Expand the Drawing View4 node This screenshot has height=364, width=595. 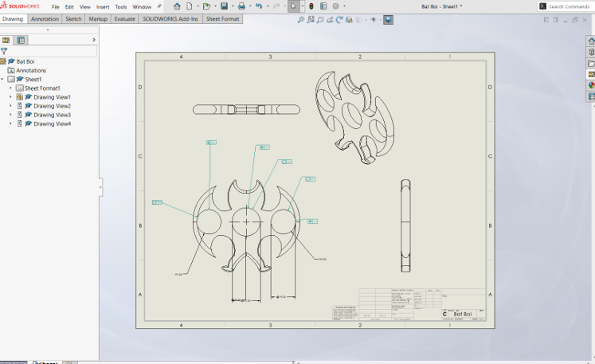tap(10, 124)
